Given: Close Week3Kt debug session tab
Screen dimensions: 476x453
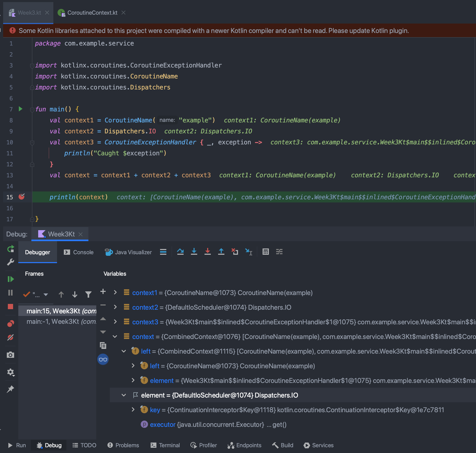Looking at the screenshot, I should [81, 234].
